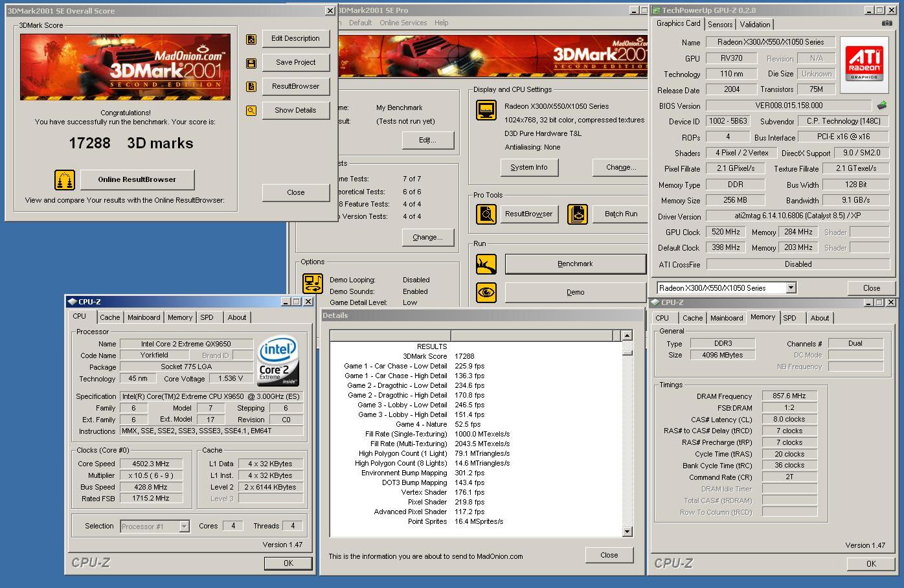Click OK in the left CPU-Z window
Viewport: 904px width, 588px height.
[x=289, y=564]
